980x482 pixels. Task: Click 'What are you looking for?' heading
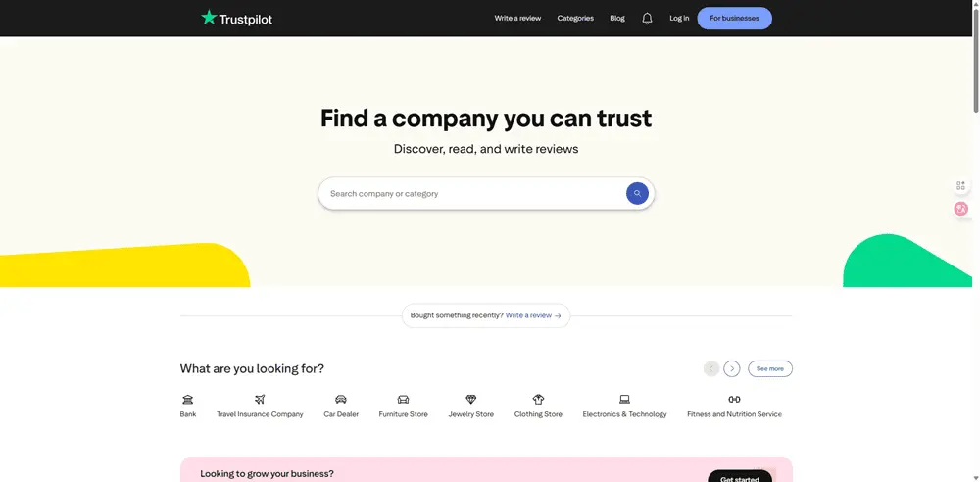click(x=252, y=368)
